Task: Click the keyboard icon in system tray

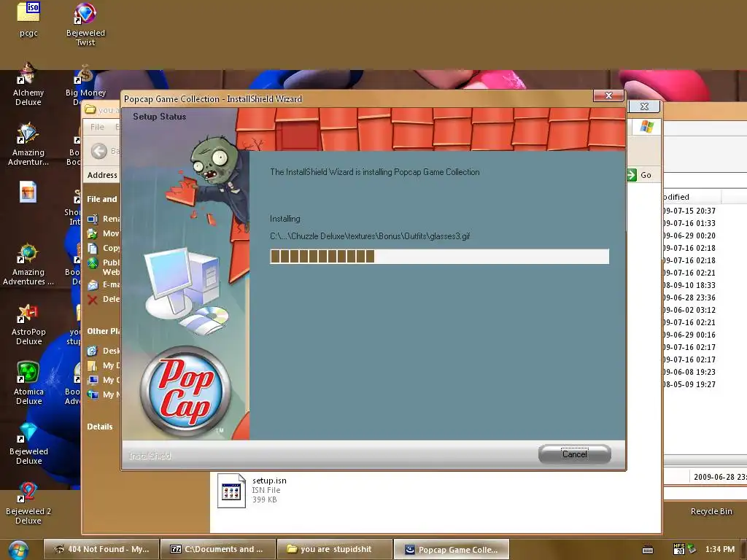Action: click(x=648, y=550)
